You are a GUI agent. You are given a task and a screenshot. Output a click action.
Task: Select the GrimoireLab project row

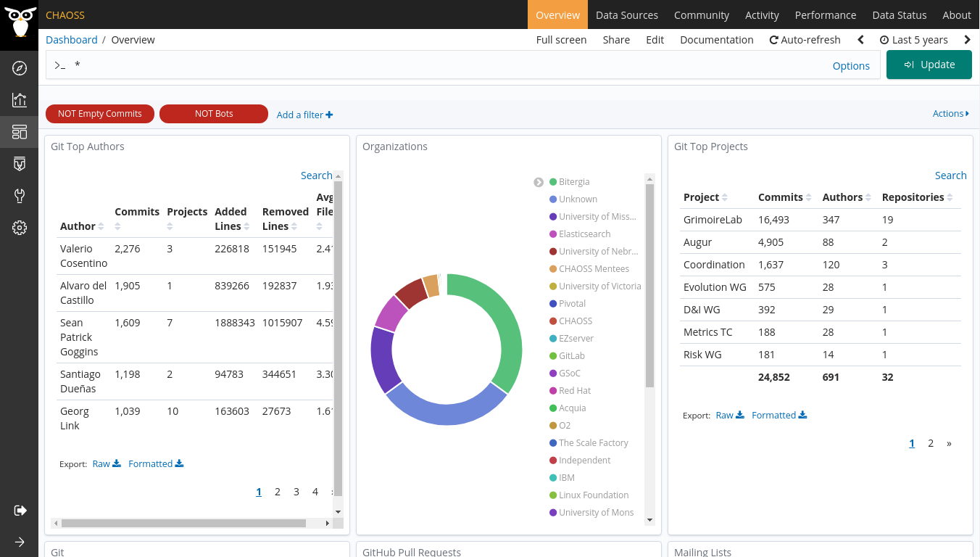coord(821,220)
